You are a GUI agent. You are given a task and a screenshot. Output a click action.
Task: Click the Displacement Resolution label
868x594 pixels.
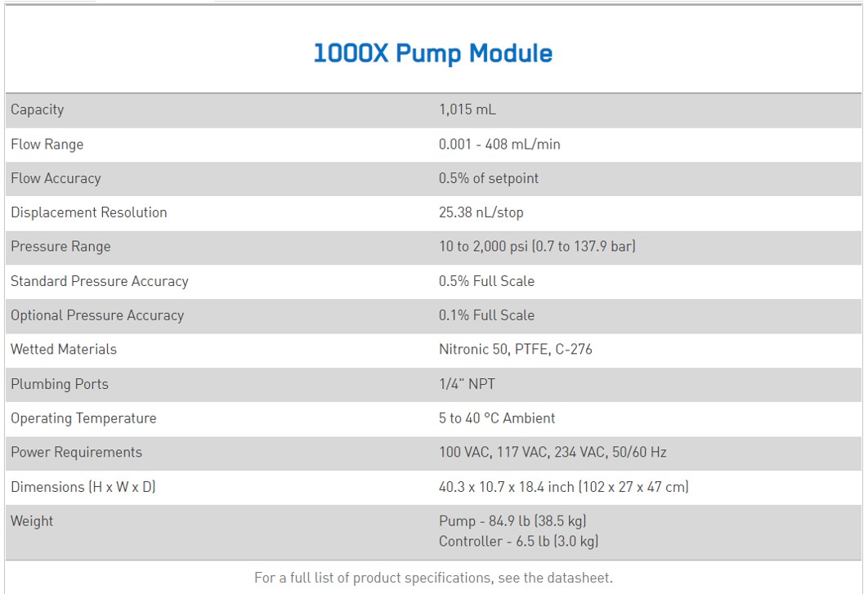coord(89,212)
